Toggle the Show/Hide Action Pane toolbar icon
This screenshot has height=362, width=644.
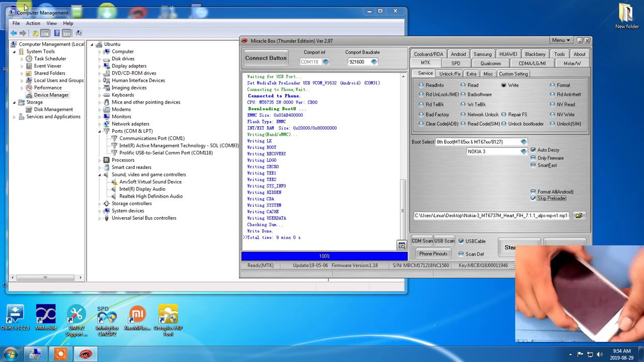pos(66,33)
